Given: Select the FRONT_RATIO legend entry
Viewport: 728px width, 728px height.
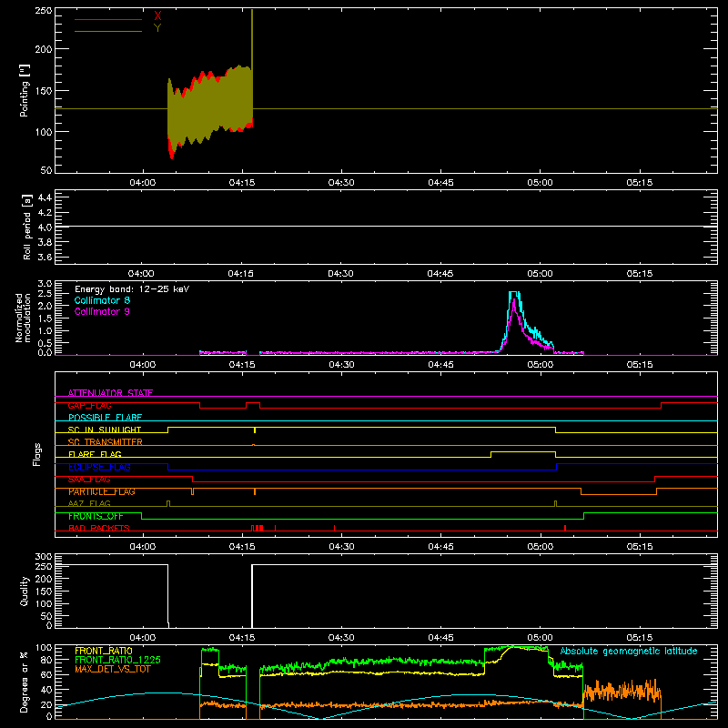Looking at the screenshot, I should click(104, 651).
